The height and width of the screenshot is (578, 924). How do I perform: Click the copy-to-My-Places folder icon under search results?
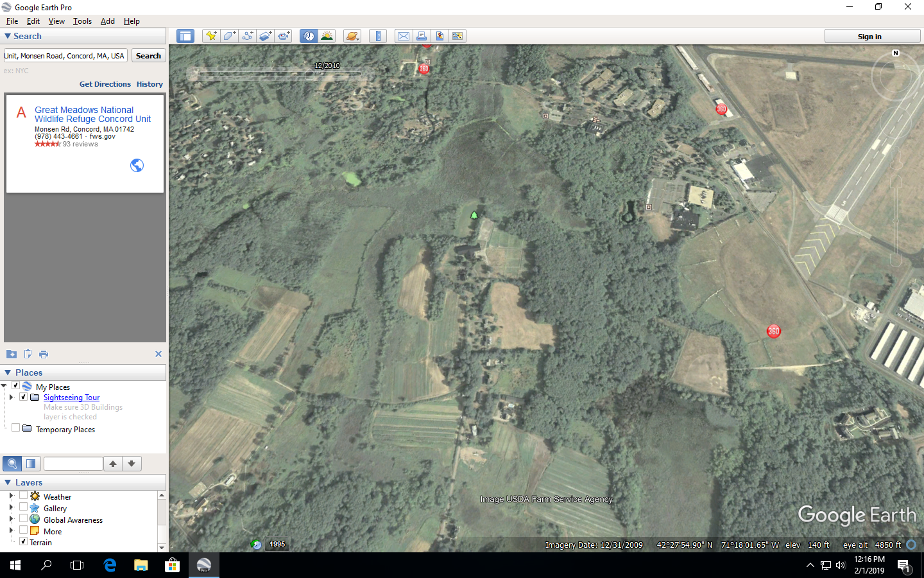coord(12,354)
